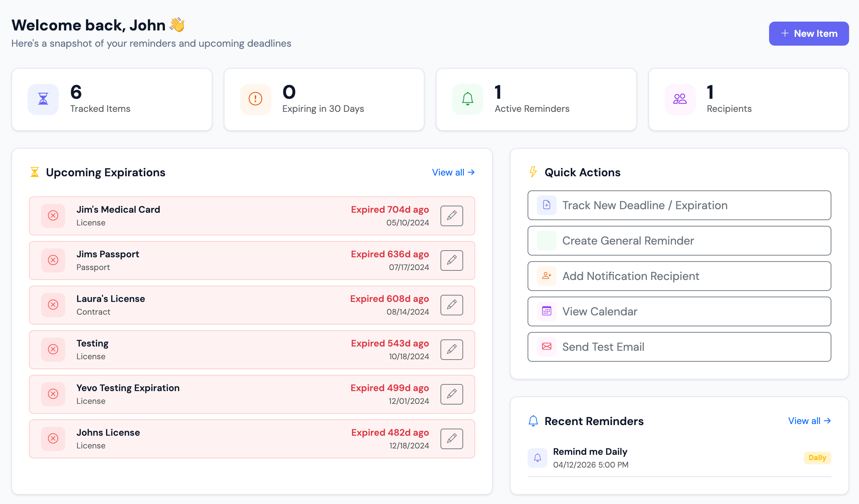Click the Jim's Medical Card item name
Viewport: 859px width, 504px height.
[118, 210]
